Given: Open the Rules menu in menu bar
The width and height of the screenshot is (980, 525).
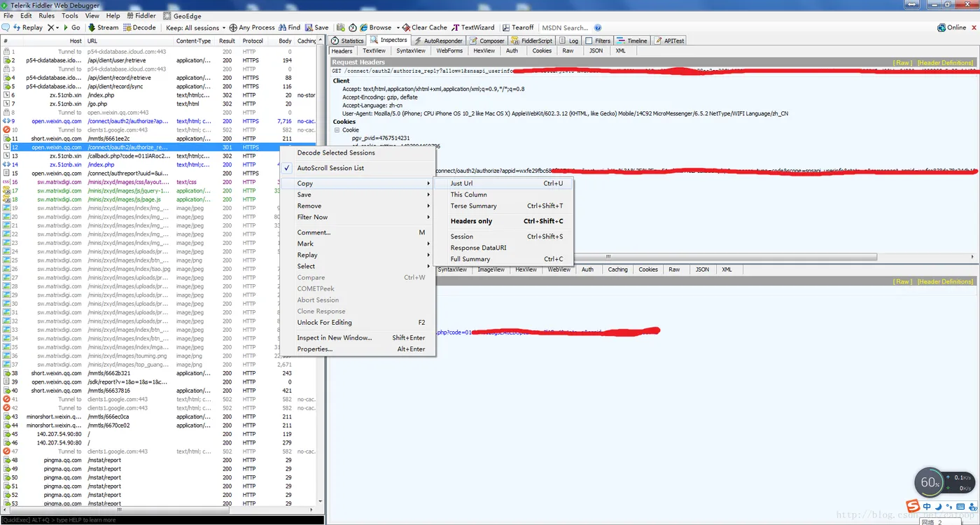Looking at the screenshot, I should point(47,15).
